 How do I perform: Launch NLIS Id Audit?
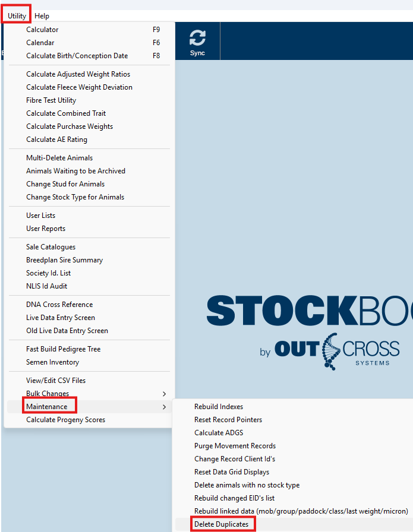tap(46, 286)
